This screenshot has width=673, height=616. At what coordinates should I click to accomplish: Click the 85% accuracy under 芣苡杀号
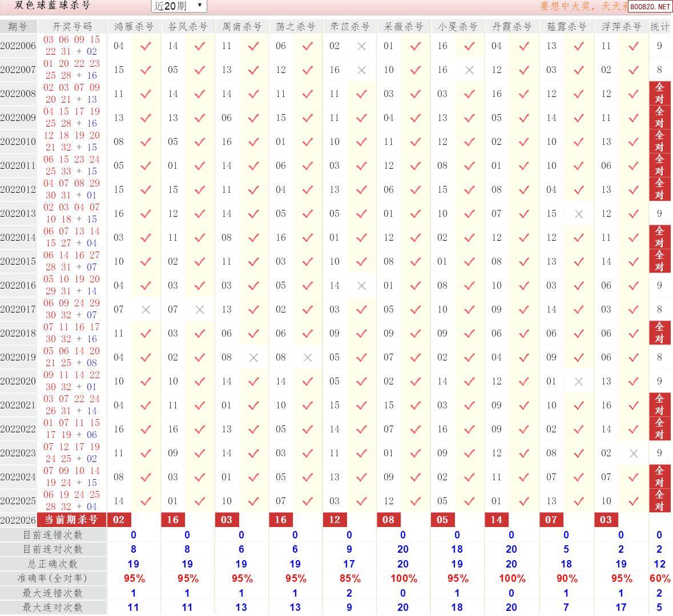350,579
